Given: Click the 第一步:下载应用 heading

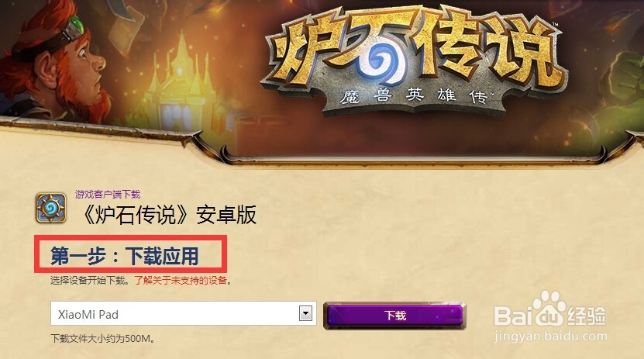Looking at the screenshot, I should coord(125,256).
